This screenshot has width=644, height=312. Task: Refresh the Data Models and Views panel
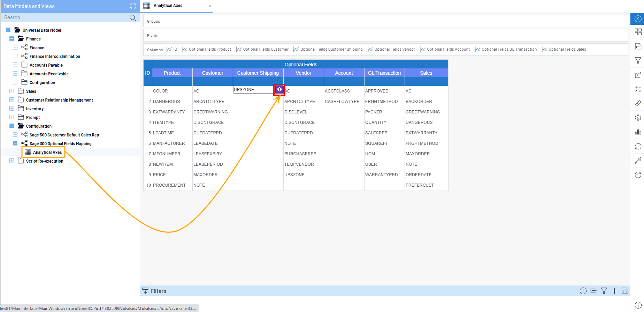(x=133, y=6)
